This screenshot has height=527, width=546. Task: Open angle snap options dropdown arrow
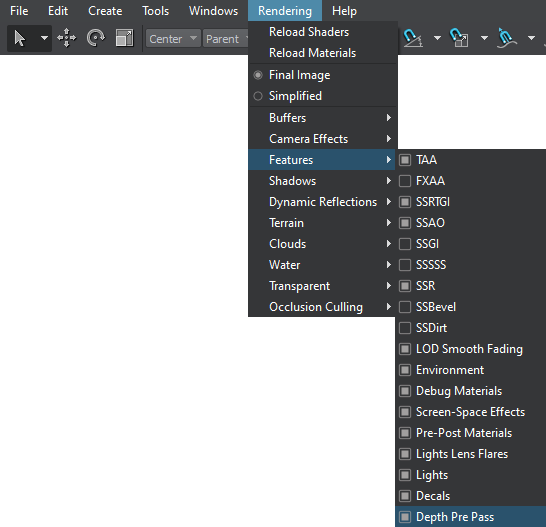[x=437, y=38]
